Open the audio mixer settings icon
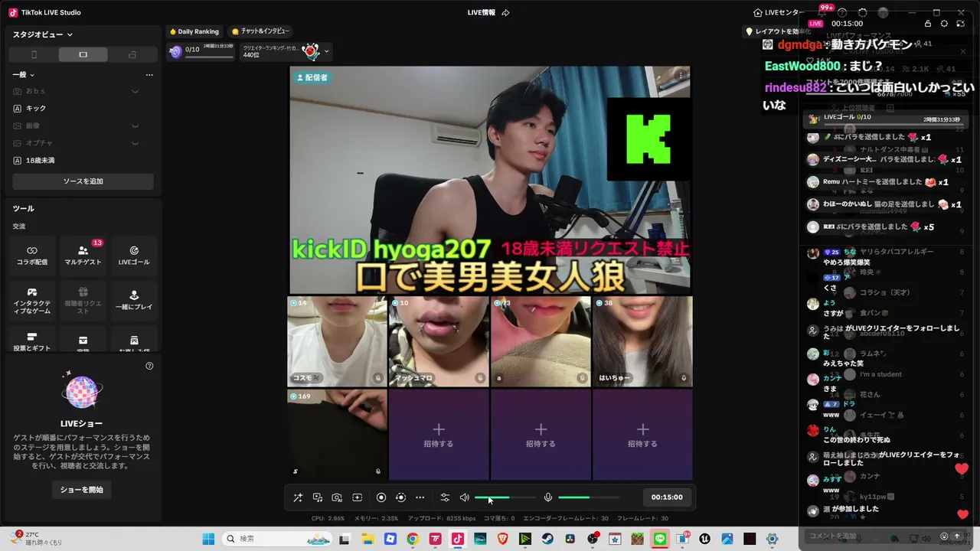This screenshot has width=980, height=551. (445, 497)
